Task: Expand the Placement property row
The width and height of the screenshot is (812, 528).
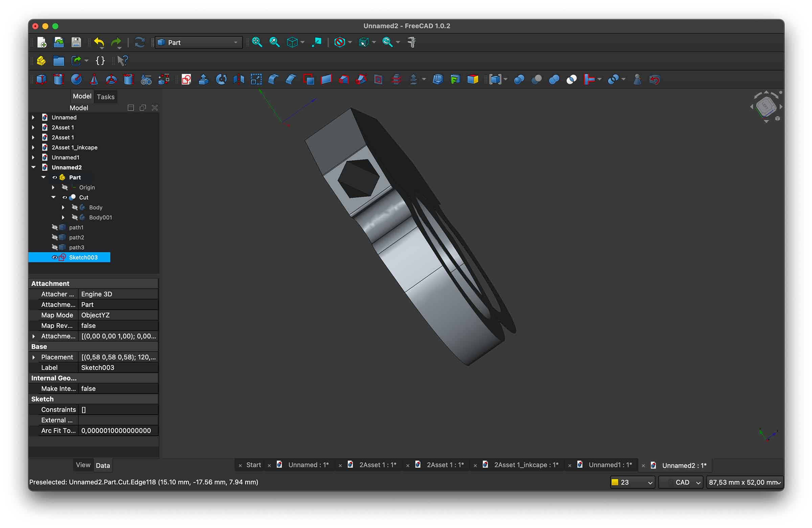Action: (33, 357)
